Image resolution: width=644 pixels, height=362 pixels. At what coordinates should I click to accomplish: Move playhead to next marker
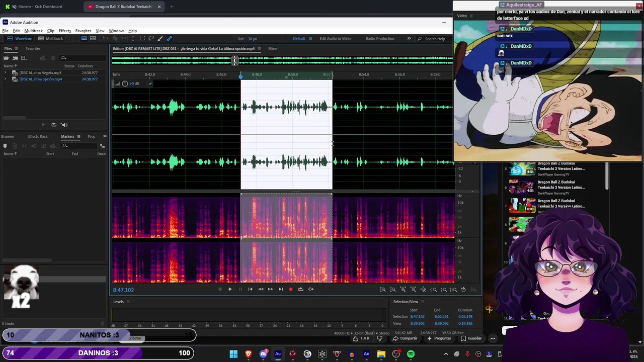(281, 289)
